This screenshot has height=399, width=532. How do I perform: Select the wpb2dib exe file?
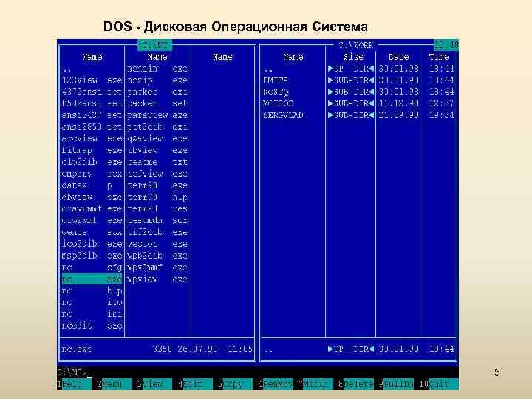157,256
